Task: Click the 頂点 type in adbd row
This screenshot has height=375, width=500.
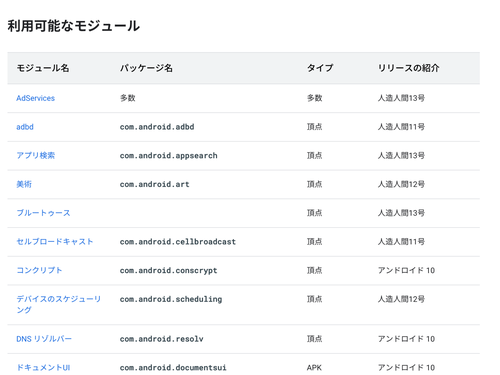Action: pyautogui.click(x=315, y=127)
